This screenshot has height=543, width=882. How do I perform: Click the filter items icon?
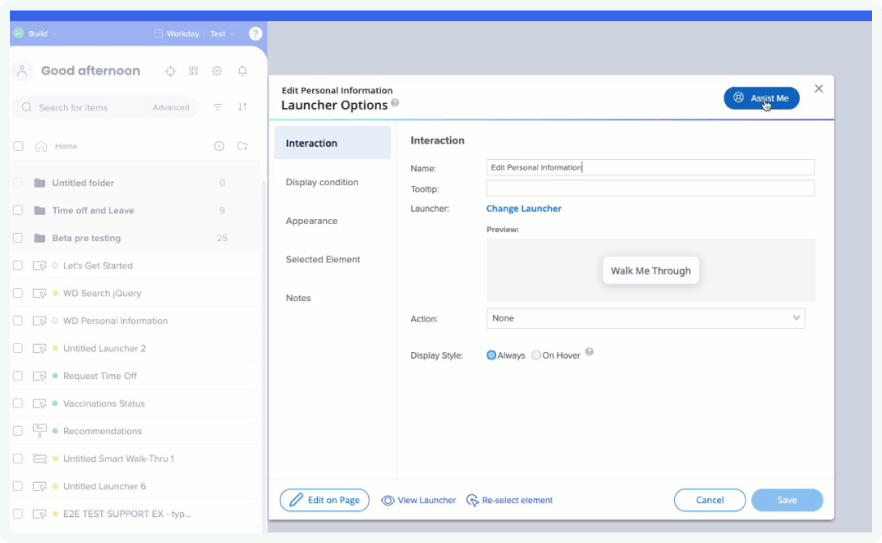pyautogui.click(x=217, y=107)
